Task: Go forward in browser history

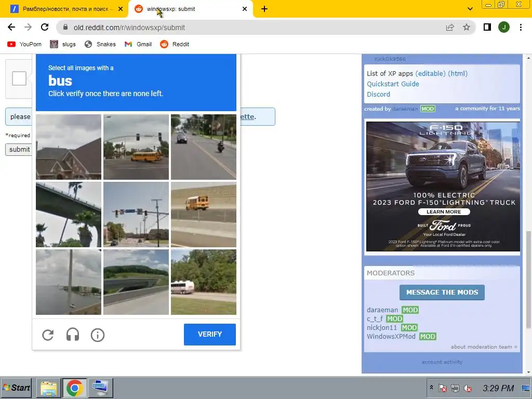Action: tap(28, 27)
